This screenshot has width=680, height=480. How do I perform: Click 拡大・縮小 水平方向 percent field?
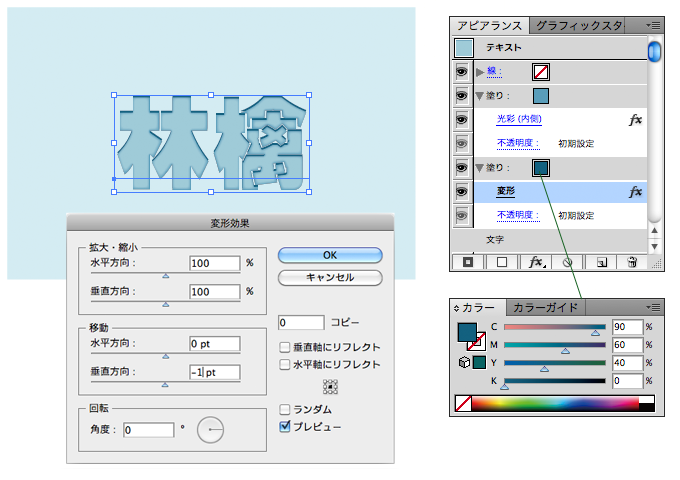click(x=215, y=263)
